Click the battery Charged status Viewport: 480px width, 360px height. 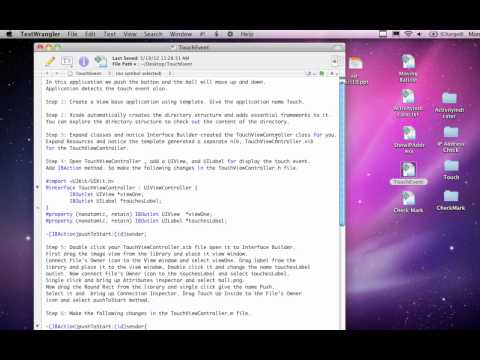[x=447, y=34]
